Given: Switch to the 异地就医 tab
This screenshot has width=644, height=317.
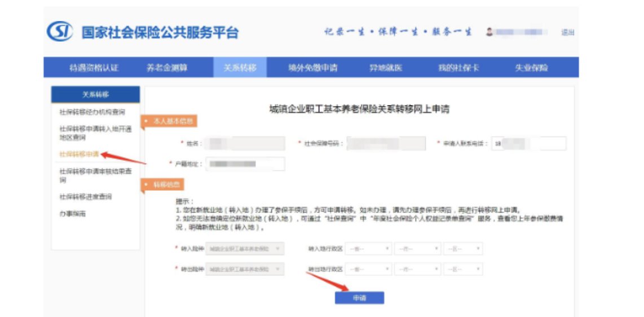Looking at the screenshot, I should tap(385, 68).
